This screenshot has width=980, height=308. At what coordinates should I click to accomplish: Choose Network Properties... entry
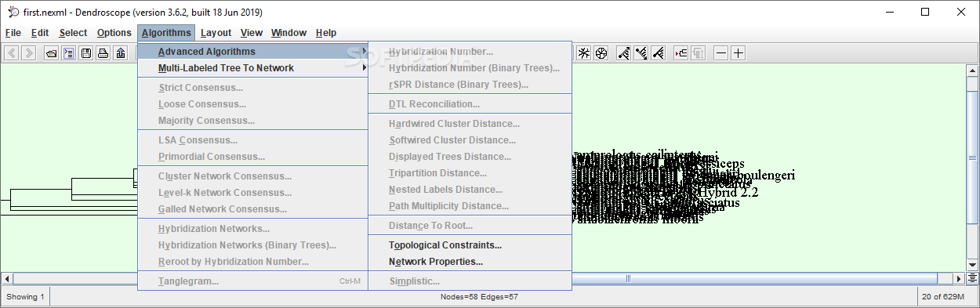(x=470, y=262)
